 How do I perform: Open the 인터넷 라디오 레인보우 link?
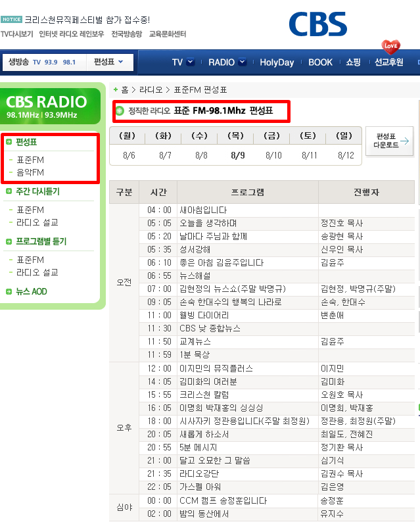pos(72,34)
